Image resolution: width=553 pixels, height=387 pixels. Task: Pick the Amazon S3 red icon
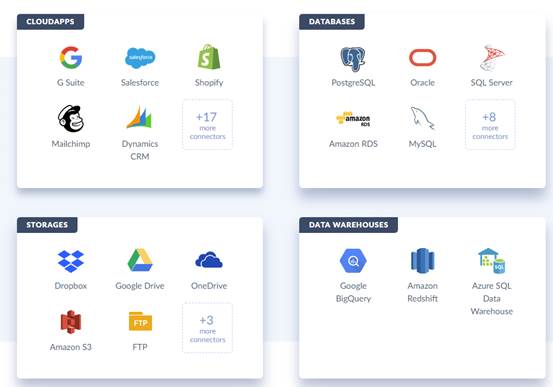pyautogui.click(x=71, y=322)
